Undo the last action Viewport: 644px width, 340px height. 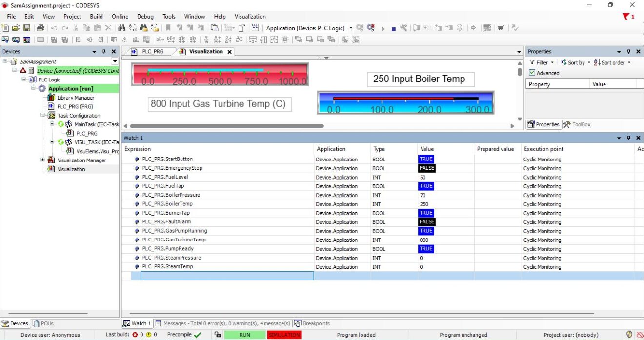point(54,28)
